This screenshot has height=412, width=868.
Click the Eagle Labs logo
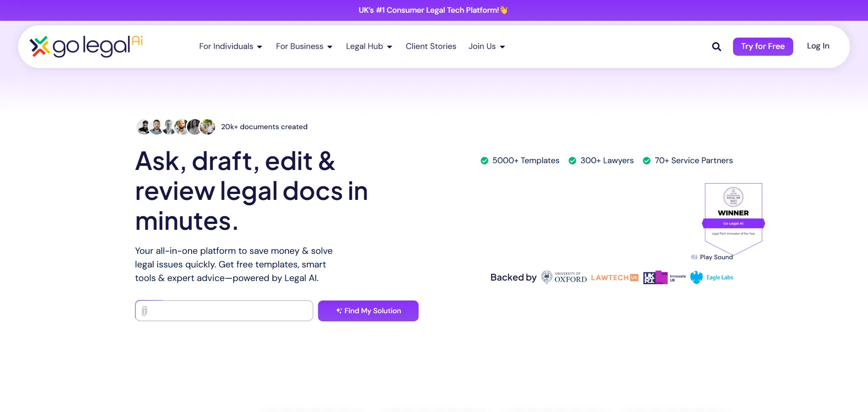(x=712, y=277)
